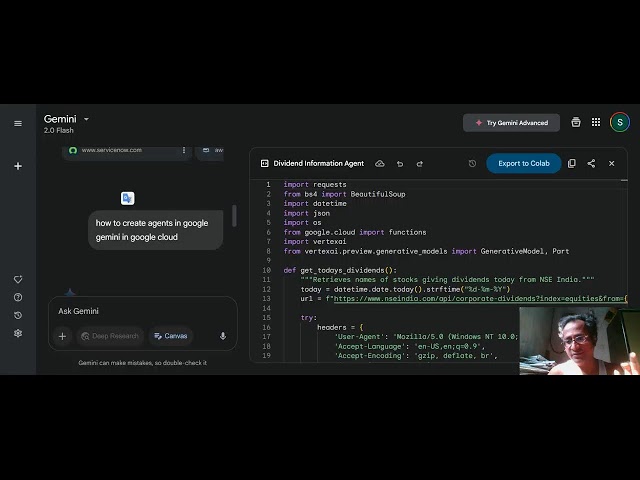This screenshot has width=640, height=480.
Task: Open the nseindia.com URL in code
Action: point(480,299)
